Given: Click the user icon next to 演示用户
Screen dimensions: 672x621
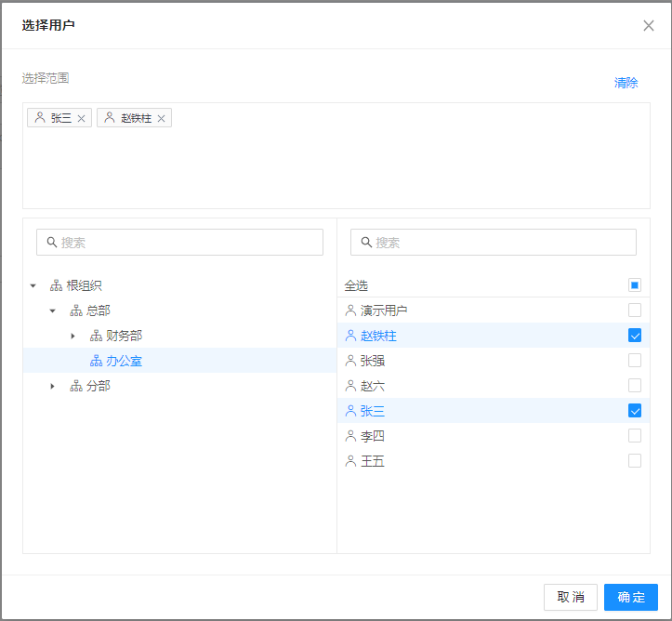Looking at the screenshot, I should pos(350,310).
